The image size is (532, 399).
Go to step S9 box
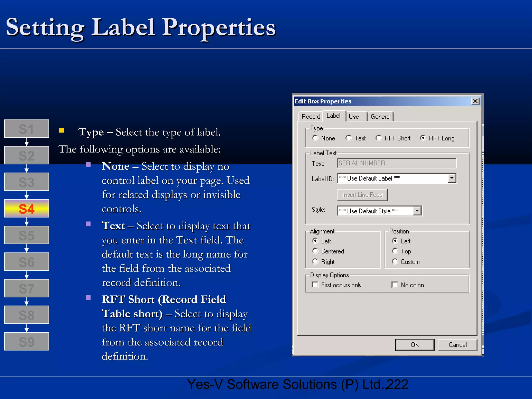[x=26, y=341]
